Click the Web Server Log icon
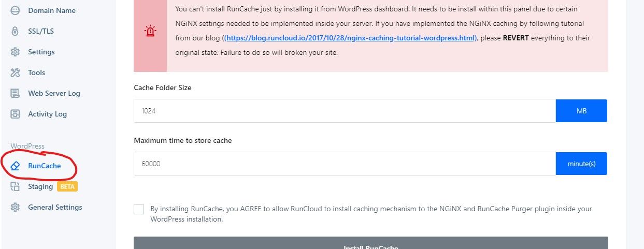 click(15, 93)
